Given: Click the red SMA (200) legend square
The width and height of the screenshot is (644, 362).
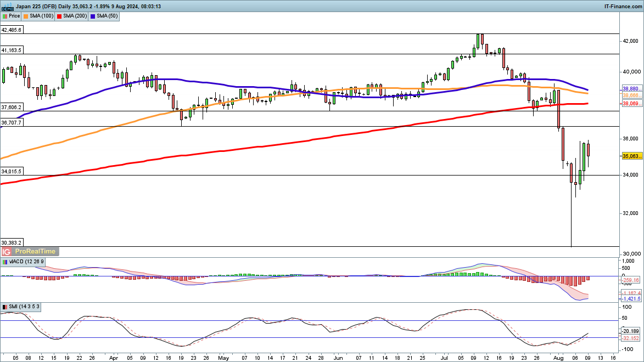Looking at the screenshot, I should 59,16.
